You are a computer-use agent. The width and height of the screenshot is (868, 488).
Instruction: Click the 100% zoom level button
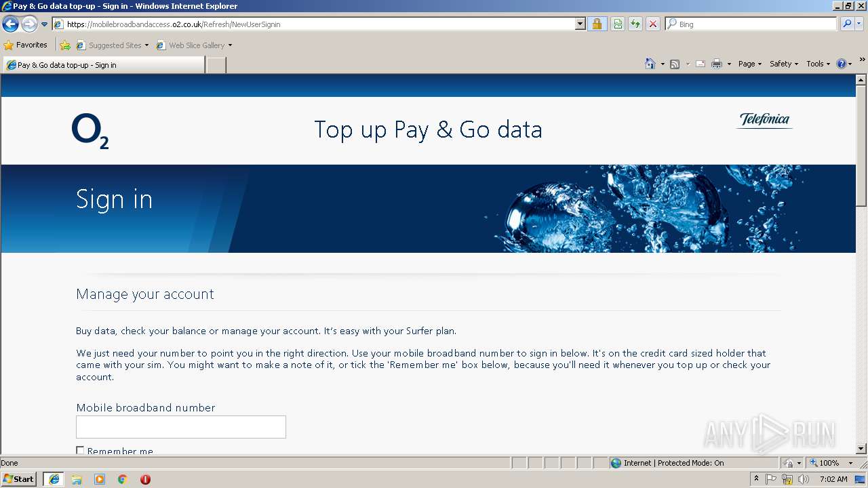pyautogui.click(x=825, y=463)
